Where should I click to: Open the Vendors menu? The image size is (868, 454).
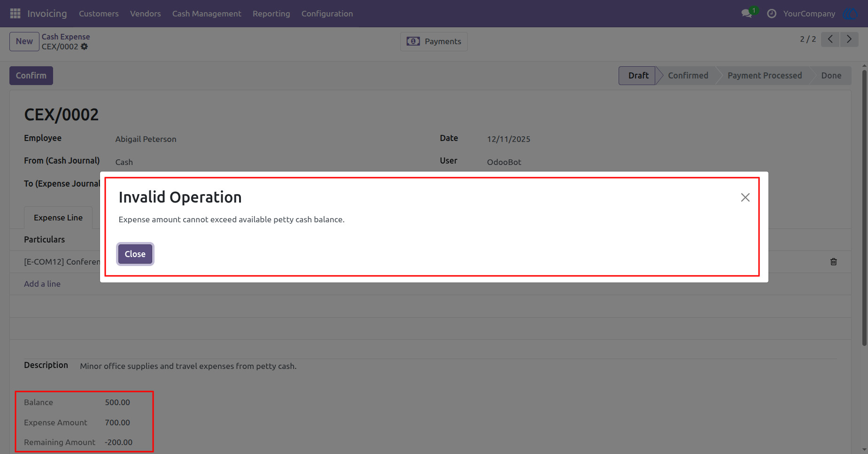click(146, 14)
